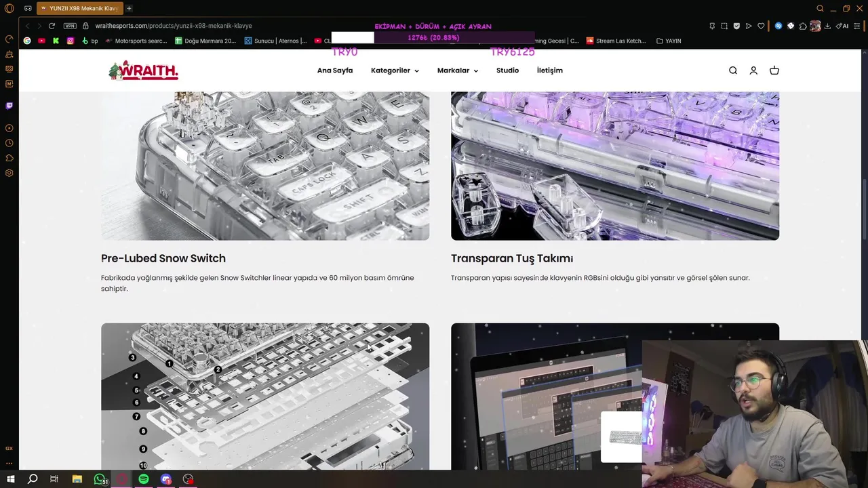The width and height of the screenshot is (868, 488).
Task: Open GX Corner gamepad icon in tab bar
Action: 28,8
